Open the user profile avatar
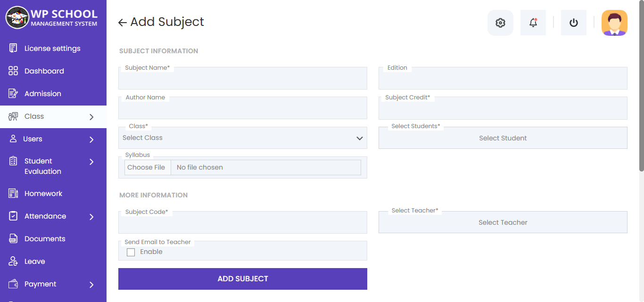This screenshot has height=302, width=644. click(x=614, y=23)
